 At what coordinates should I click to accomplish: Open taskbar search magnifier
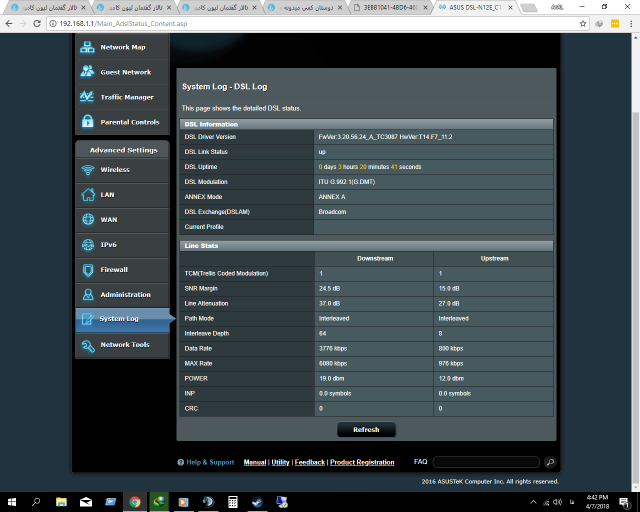tap(36, 502)
